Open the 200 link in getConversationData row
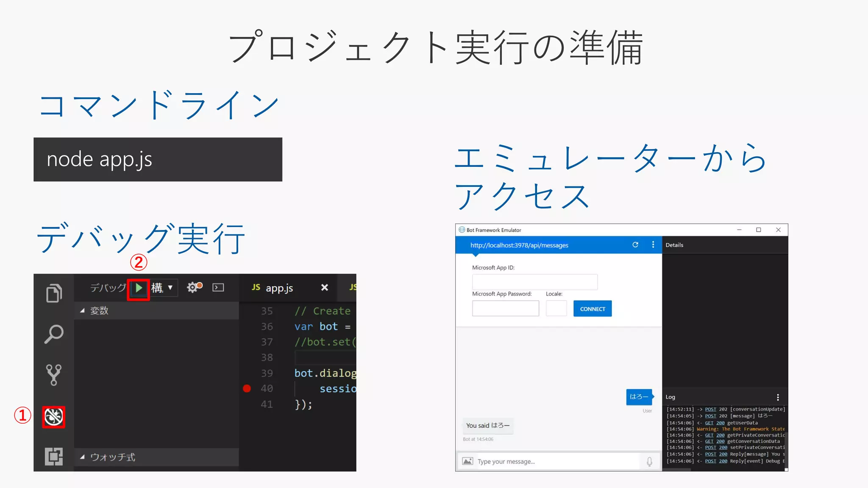This screenshot has width=868, height=488. (x=721, y=441)
